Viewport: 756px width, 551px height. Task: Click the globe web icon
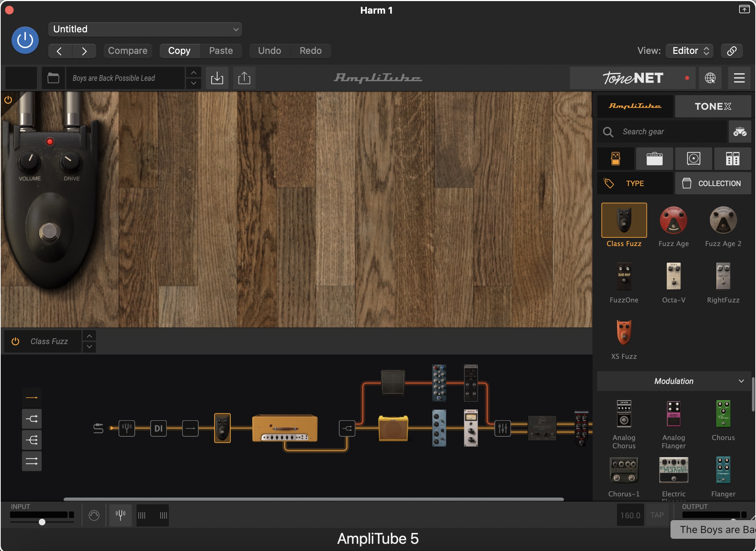coord(710,78)
